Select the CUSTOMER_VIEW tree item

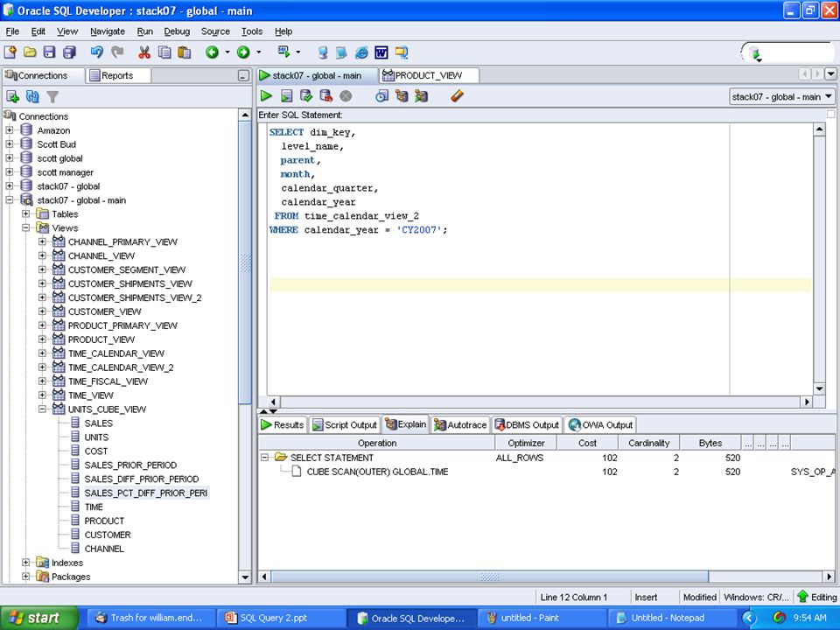[x=104, y=311]
